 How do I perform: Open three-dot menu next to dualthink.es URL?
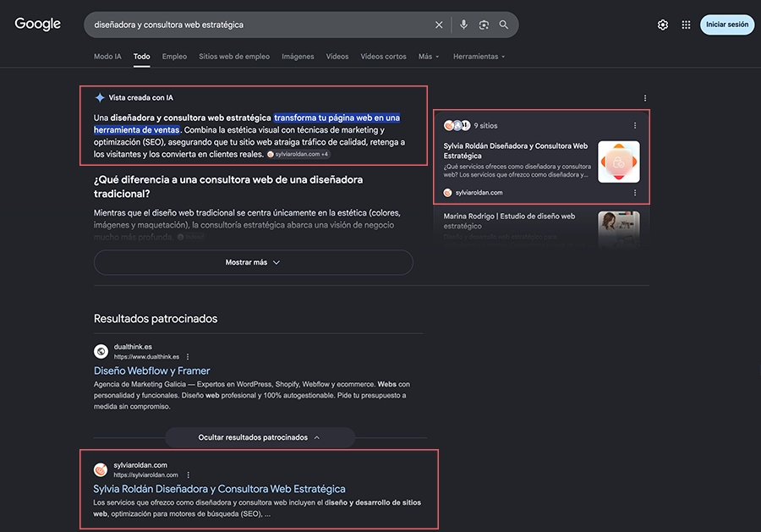point(188,357)
